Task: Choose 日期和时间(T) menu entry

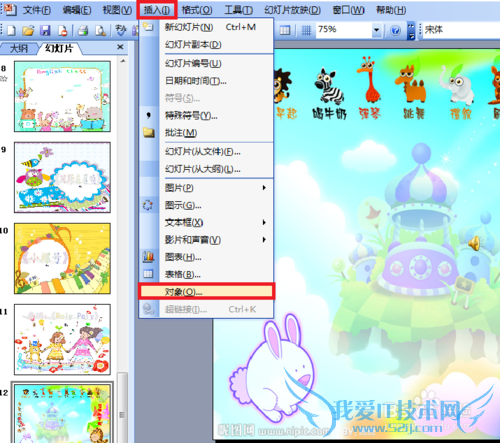Action: pos(206,81)
